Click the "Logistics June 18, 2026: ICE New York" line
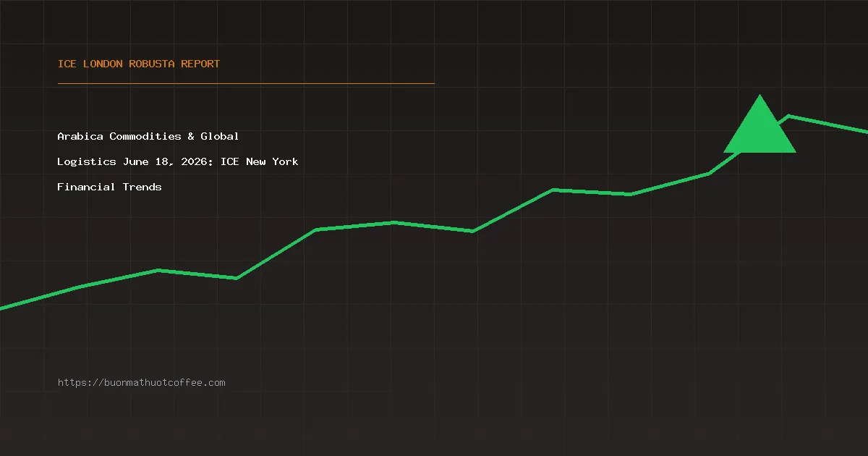This screenshot has width=868, height=456. 178,161
